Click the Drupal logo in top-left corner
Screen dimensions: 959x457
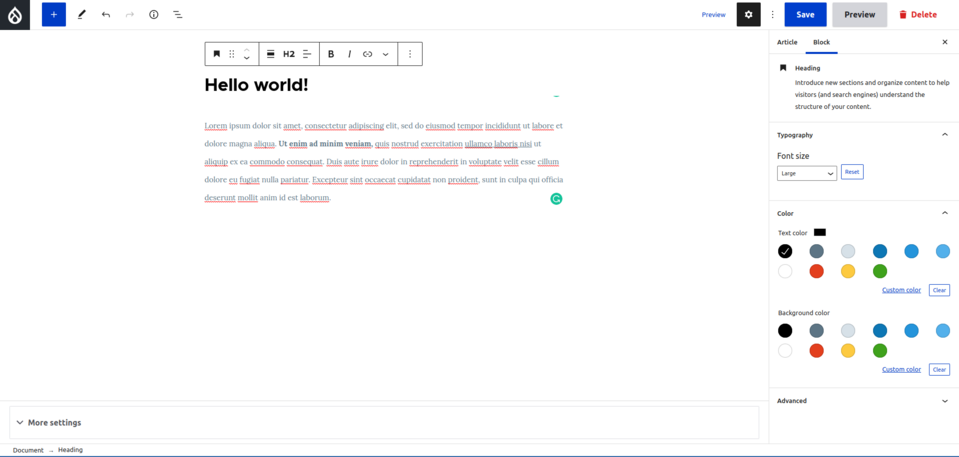(15, 15)
